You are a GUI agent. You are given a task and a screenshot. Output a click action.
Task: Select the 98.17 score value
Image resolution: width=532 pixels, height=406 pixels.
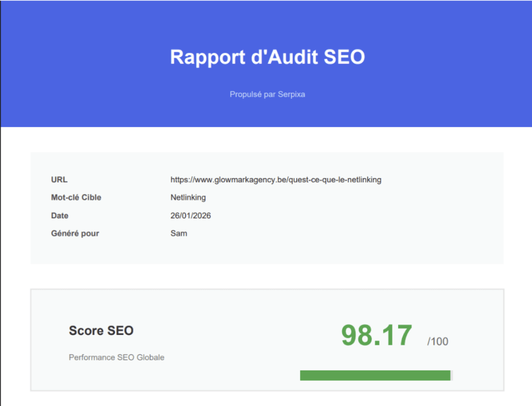pyautogui.click(x=376, y=336)
